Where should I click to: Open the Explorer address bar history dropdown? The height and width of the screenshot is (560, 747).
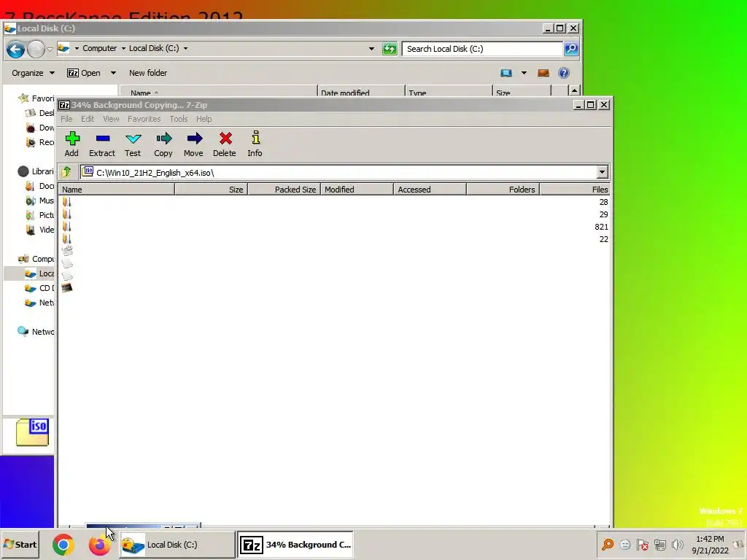371,49
